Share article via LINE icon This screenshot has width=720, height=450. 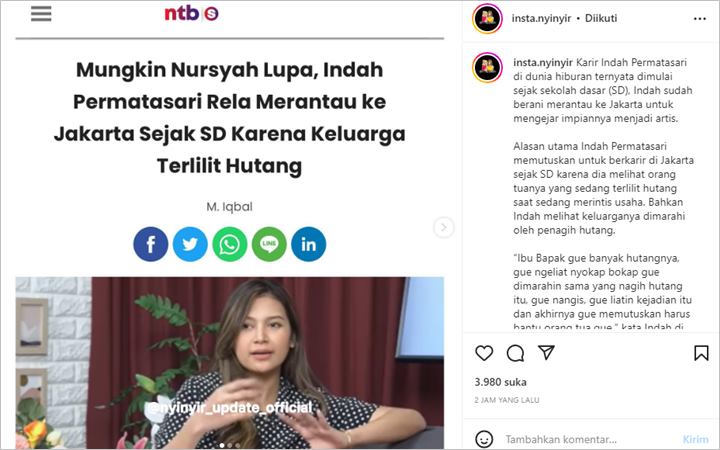[x=269, y=244]
